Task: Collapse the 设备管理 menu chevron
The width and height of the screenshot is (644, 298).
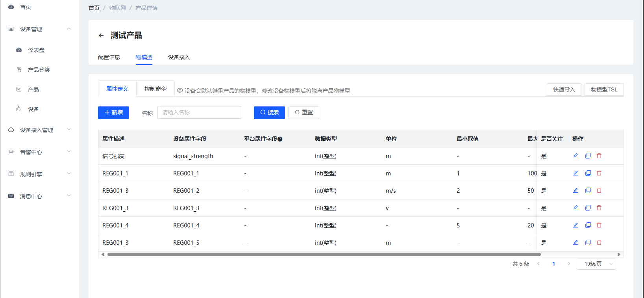Action: pos(69,28)
